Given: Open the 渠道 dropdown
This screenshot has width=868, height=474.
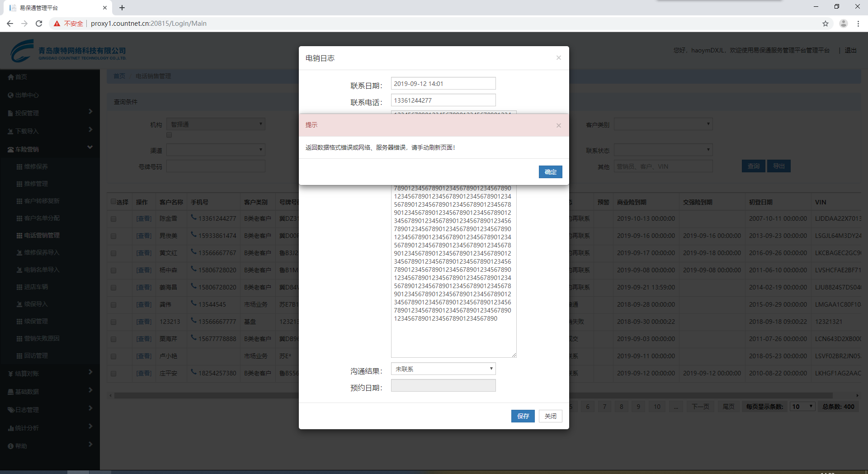Looking at the screenshot, I should (x=216, y=150).
